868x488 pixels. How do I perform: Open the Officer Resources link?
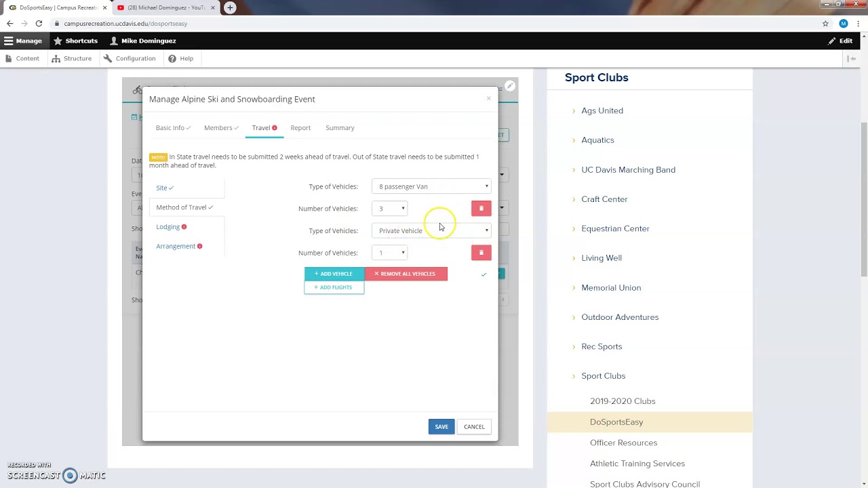623,443
